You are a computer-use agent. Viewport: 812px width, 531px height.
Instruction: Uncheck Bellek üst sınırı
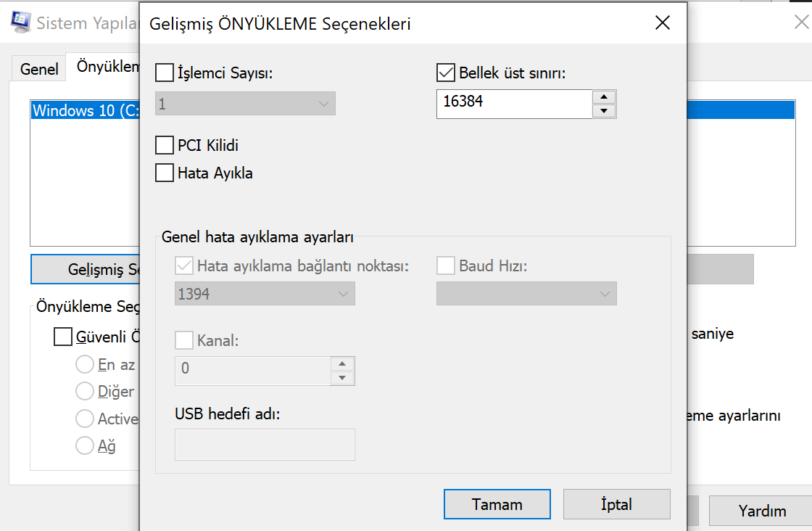(x=444, y=72)
